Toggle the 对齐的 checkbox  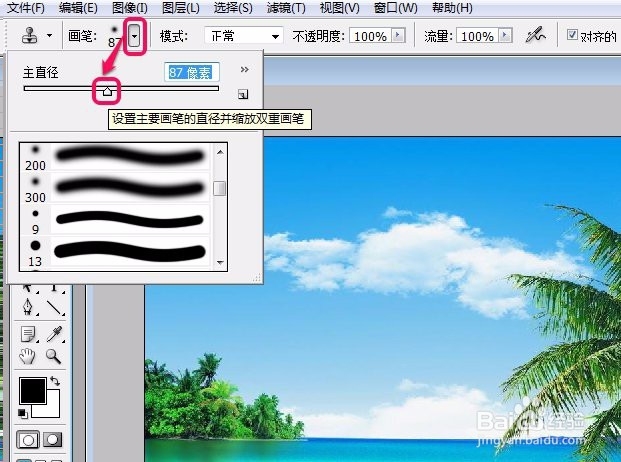coord(572,35)
